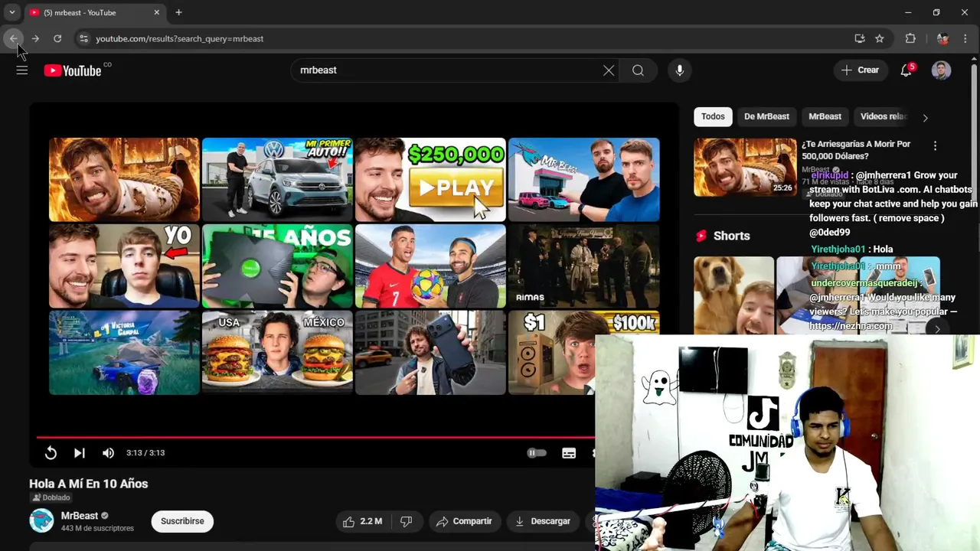Open the site information icon in the address bar

(x=83, y=38)
